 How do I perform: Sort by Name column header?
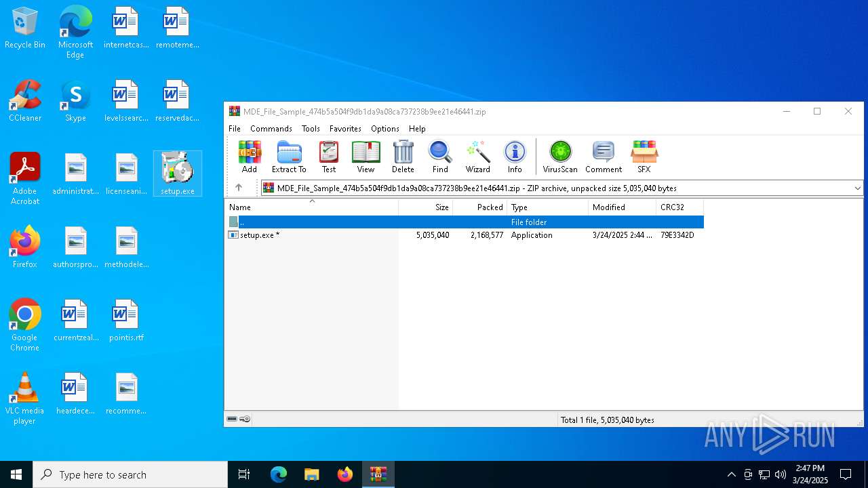(x=311, y=207)
